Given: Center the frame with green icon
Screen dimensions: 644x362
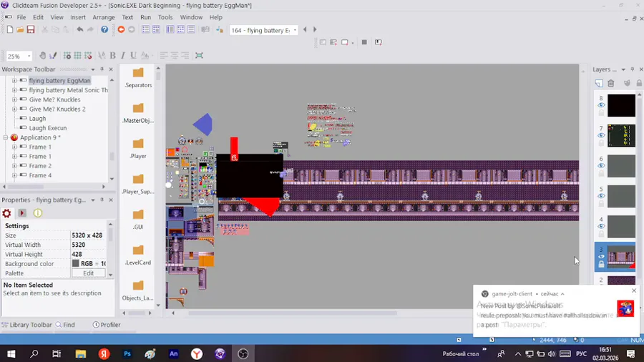Looking at the screenshot, I should tap(199, 55).
